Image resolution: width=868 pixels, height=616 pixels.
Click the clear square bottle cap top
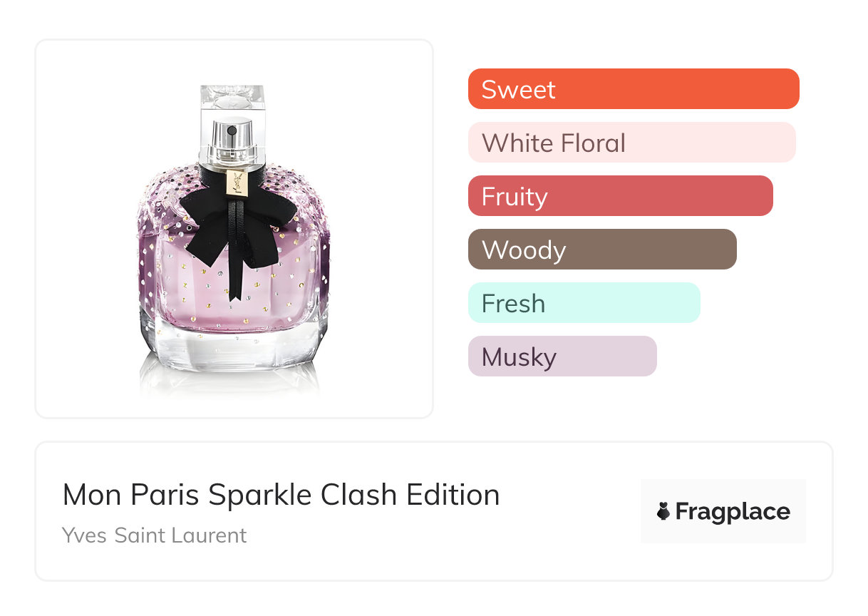pyautogui.click(x=232, y=96)
